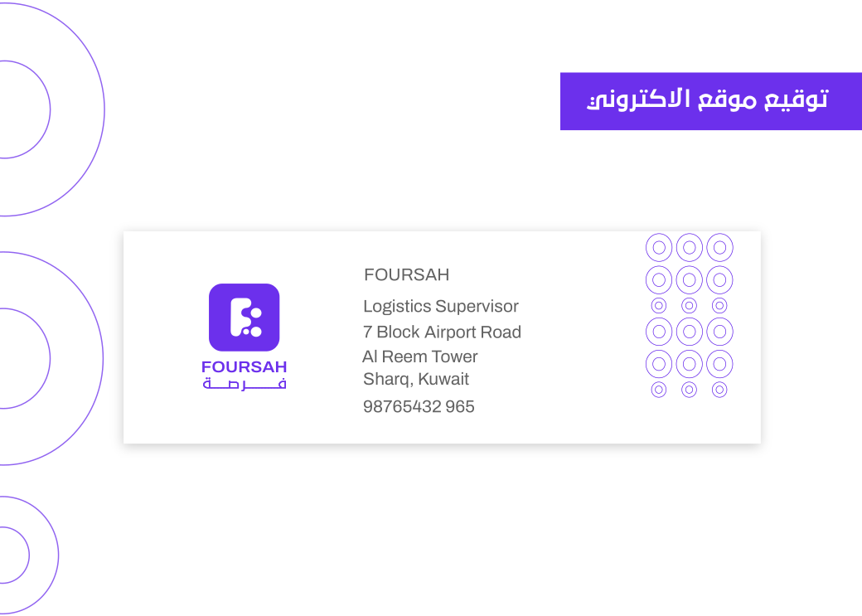Select the Sharq, Kuwait location text
This screenshot has height=616, width=862.
click(416, 379)
